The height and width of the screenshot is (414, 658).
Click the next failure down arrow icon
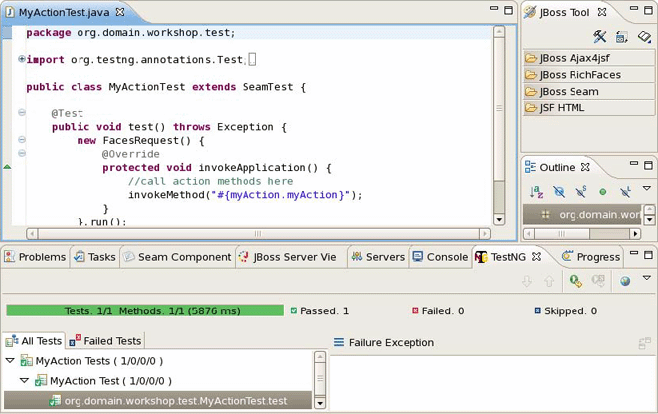point(527,281)
